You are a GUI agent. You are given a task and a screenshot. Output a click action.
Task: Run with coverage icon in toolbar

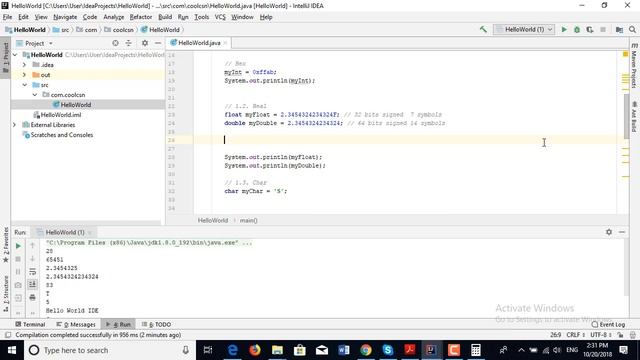coord(590,29)
